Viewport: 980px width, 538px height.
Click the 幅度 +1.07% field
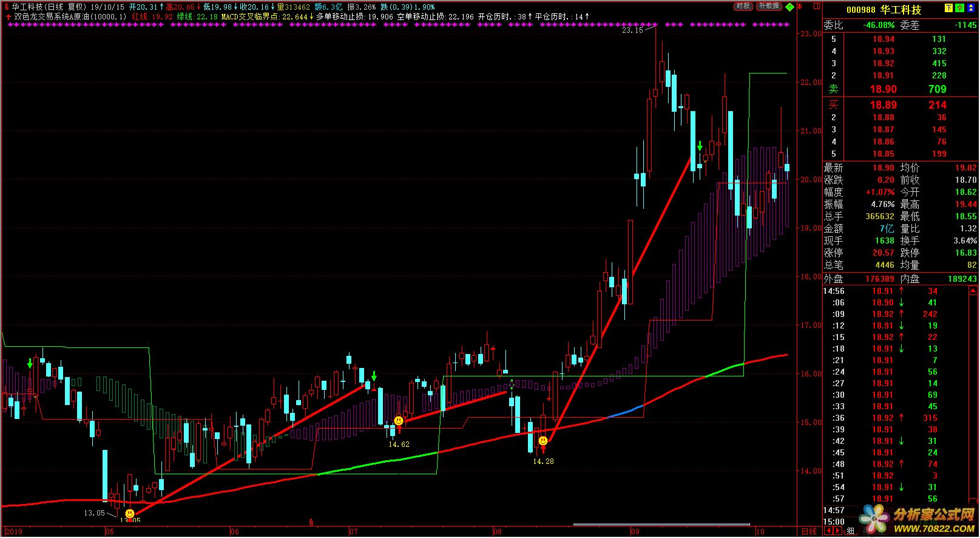[x=859, y=192]
